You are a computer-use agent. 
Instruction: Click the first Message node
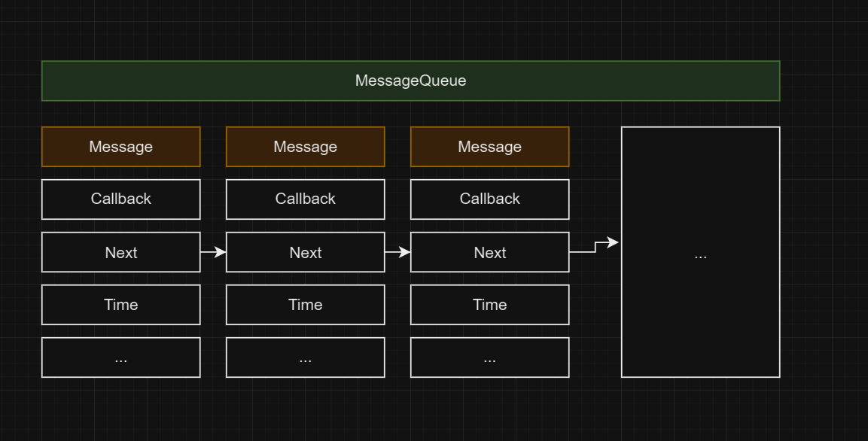tap(120, 147)
